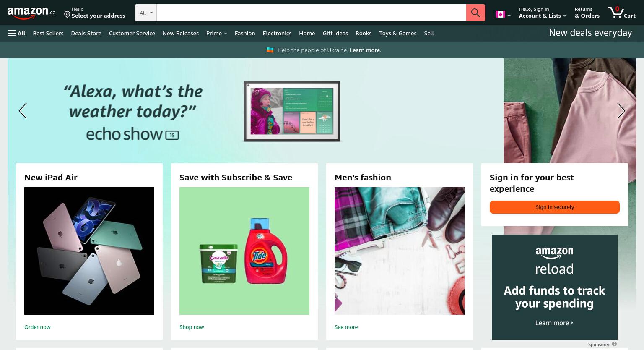Click Select your address
This screenshot has height=350, width=644.
[98, 16]
